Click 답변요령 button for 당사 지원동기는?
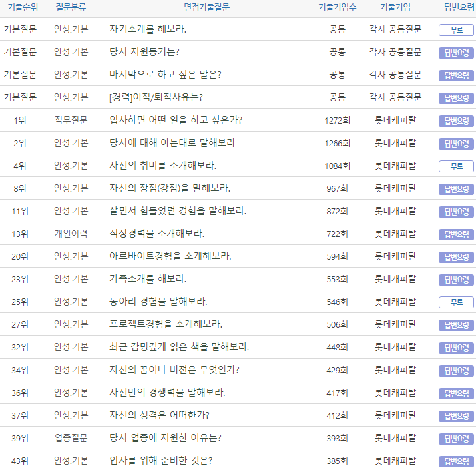This screenshot has width=476, height=470. coord(456,53)
